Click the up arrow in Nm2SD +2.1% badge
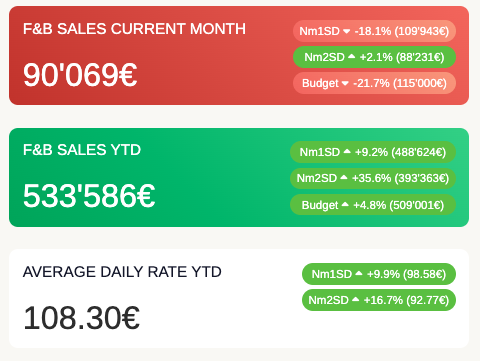 352,57
